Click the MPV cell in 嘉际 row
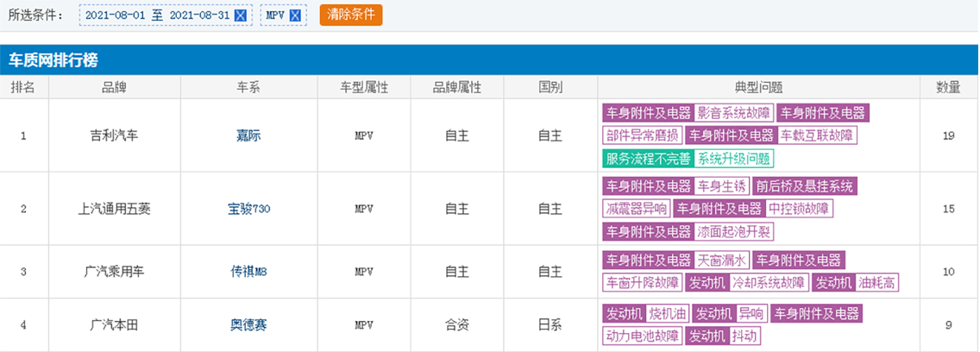 [364, 135]
